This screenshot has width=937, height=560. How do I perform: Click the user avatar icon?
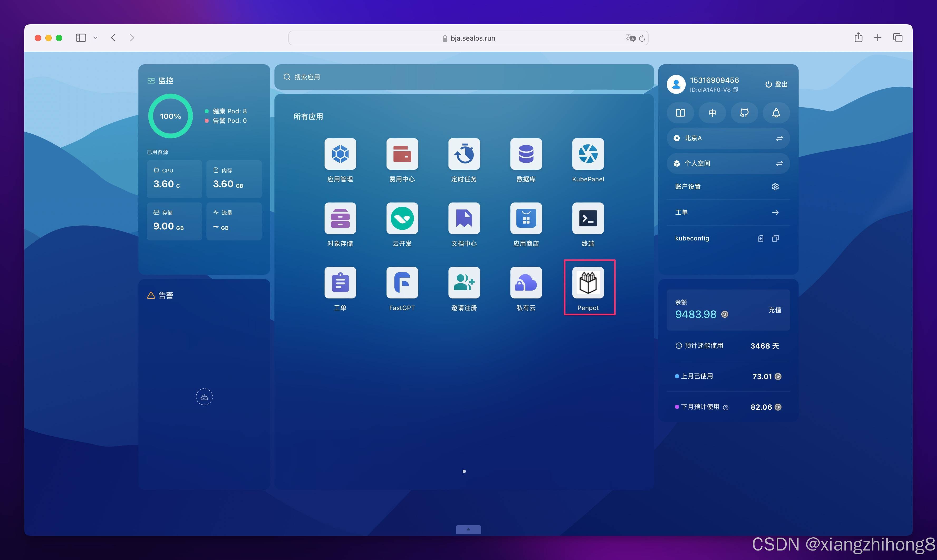[x=676, y=84]
